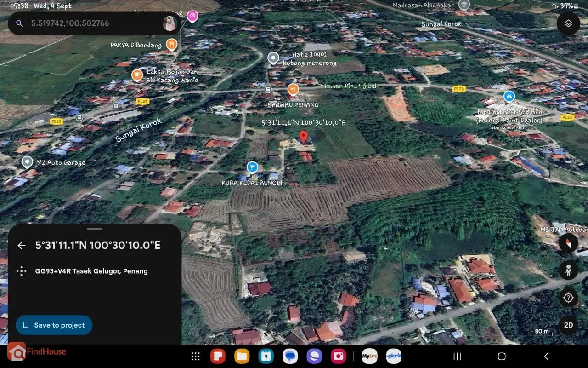The width and height of the screenshot is (588, 368).
Task: Tap the Madrasah Abu Bakar school icon
Action: coord(464,5)
